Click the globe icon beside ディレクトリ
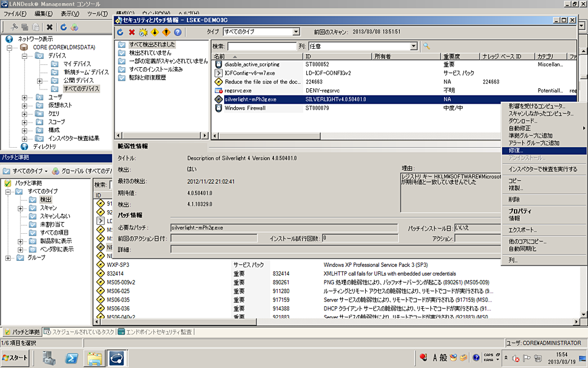This screenshot has width=588, height=368. click(x=24, y=147)
